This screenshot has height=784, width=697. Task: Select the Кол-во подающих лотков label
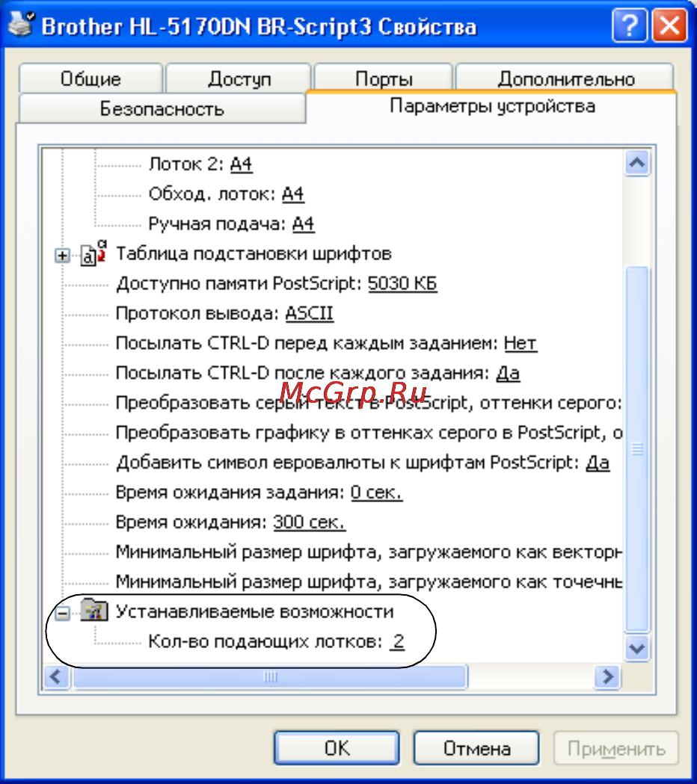[265, 641]
